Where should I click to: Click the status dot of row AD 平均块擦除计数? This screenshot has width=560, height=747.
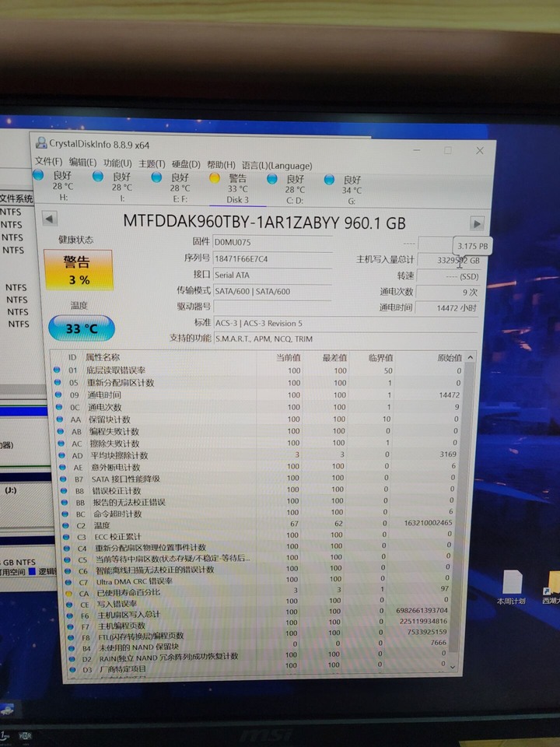coord(62,455)
